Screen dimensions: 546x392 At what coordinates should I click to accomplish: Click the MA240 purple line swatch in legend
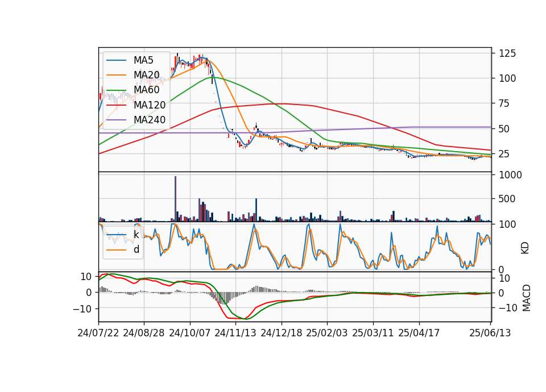[x=116, y=120]
